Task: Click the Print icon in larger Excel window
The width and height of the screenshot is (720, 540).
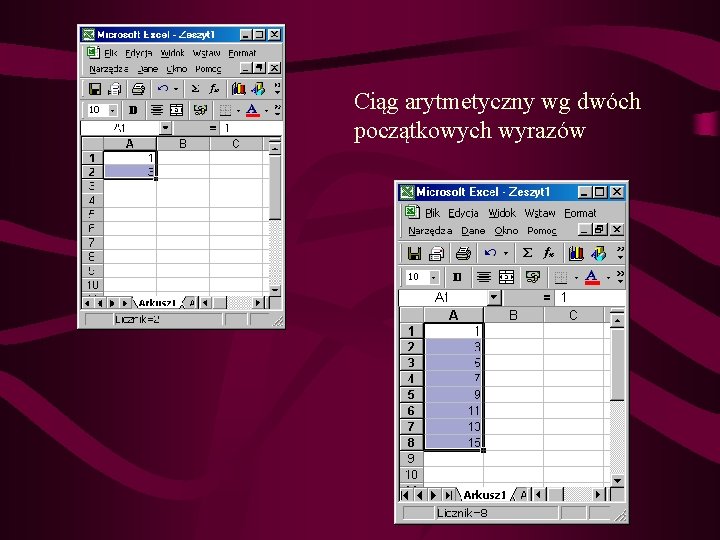Action: (x=463, y=253)
